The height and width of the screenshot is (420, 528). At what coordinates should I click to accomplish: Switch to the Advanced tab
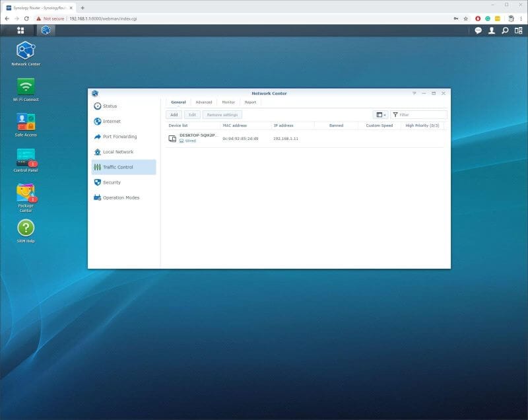coord(203,102)
